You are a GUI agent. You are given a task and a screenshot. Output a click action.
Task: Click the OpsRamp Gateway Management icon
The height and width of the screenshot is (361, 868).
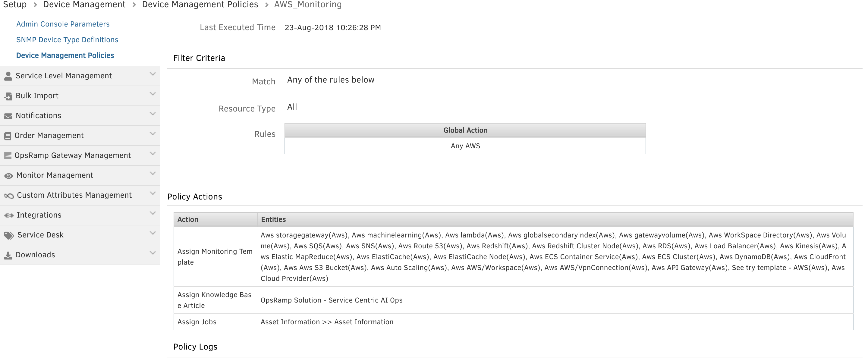8,155
